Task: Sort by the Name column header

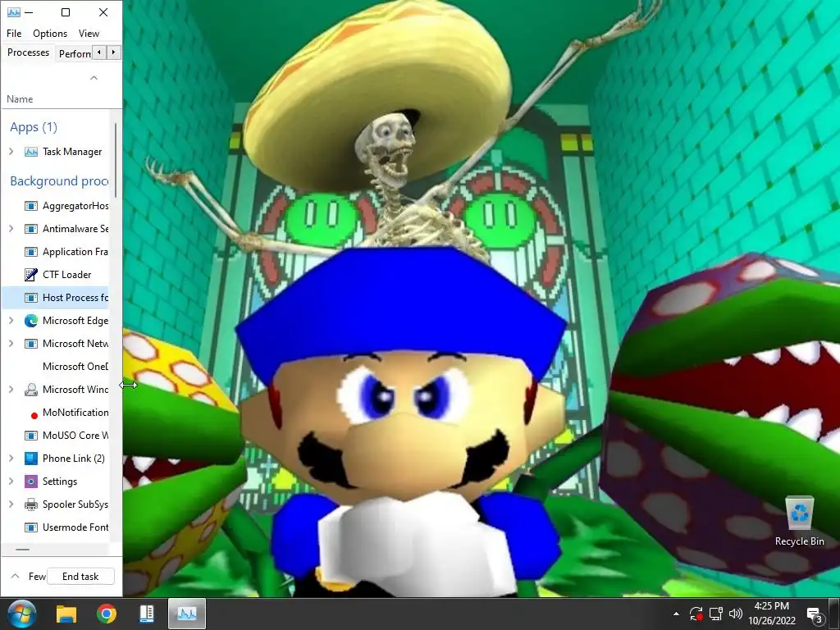Action: point(20,99)
